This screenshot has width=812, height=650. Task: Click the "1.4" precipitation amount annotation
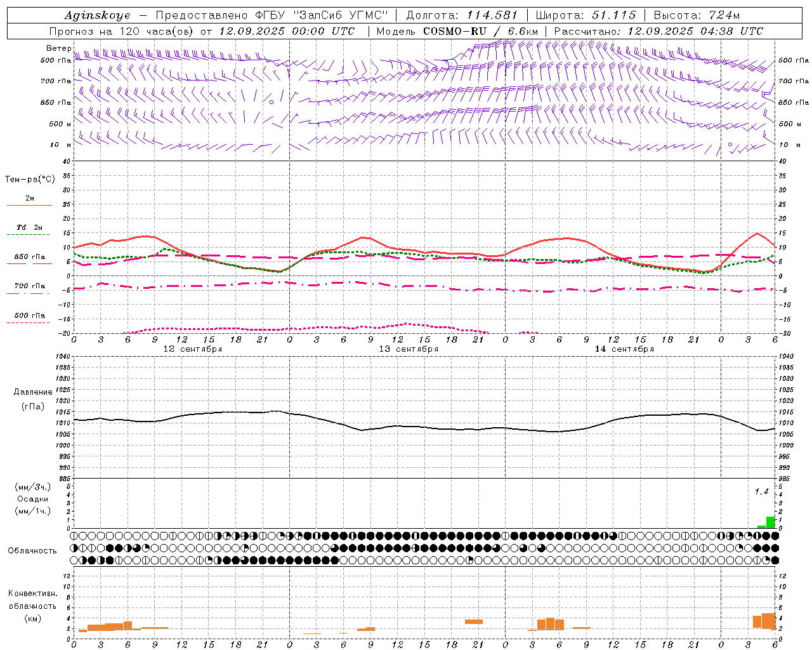click(761, 491)
